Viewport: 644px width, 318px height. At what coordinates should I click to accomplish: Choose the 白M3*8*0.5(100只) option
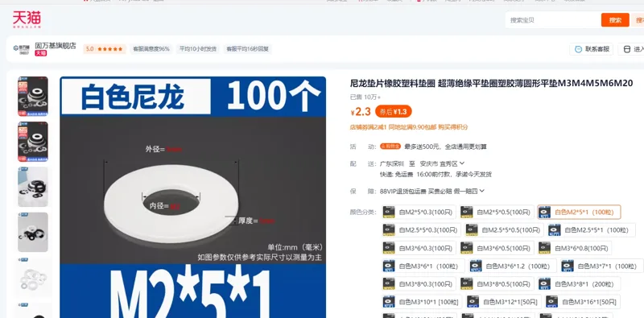[497, 284]
